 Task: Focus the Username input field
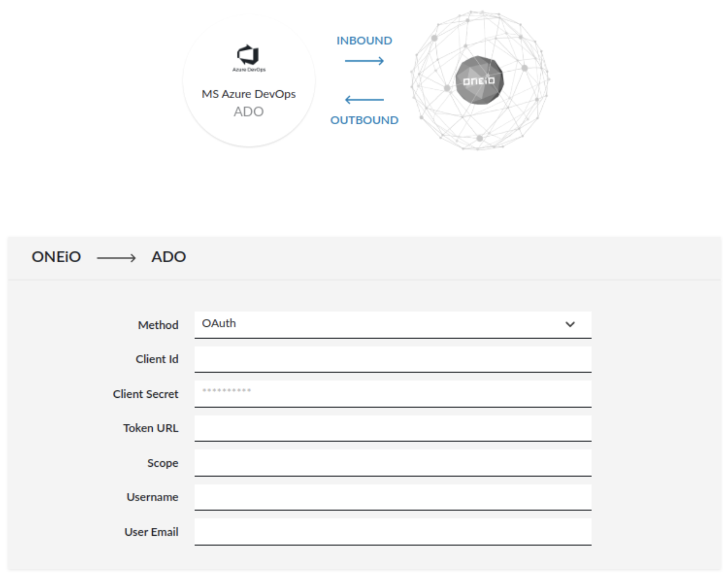click(392, 497)
